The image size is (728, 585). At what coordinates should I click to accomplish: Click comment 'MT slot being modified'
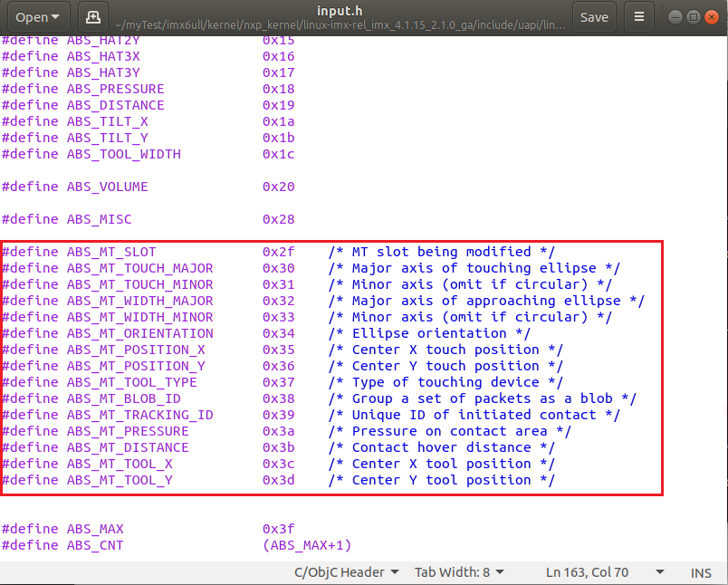click(x=442, y=252)
